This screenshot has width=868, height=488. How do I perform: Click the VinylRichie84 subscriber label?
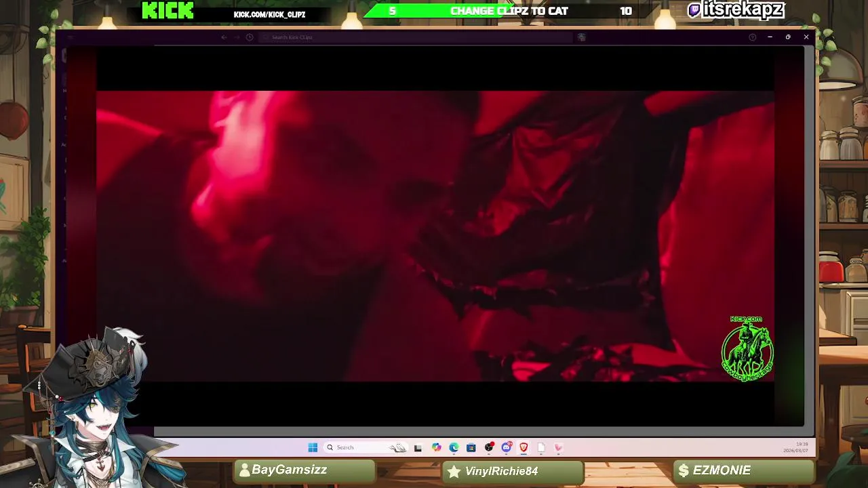[x=513, y=471]
